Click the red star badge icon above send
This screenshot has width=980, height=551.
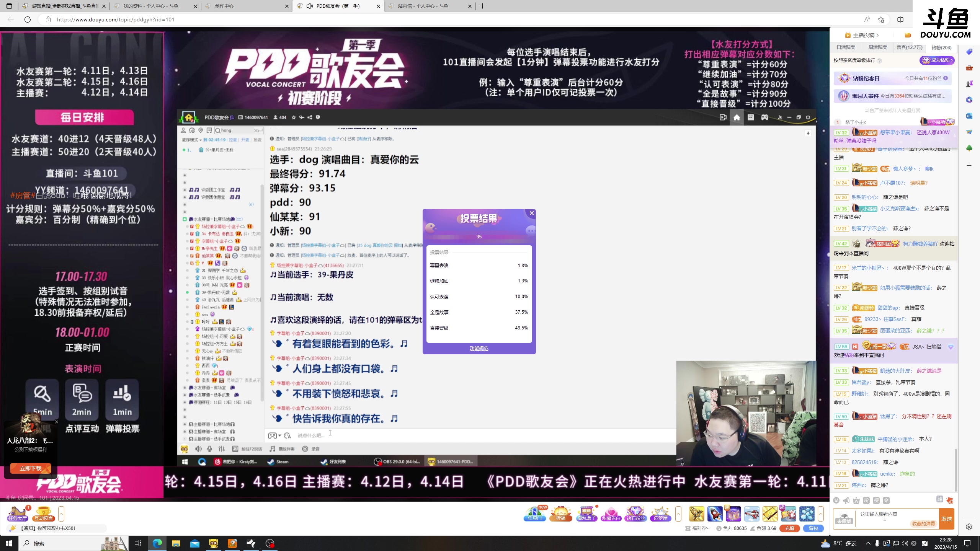pyautogui.click(x=949, y=500)
